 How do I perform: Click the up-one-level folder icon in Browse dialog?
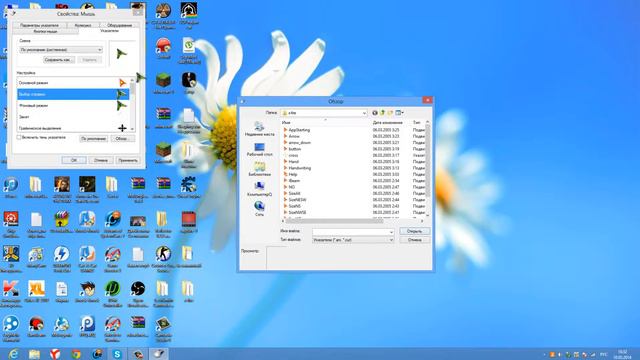coord(382,113)
